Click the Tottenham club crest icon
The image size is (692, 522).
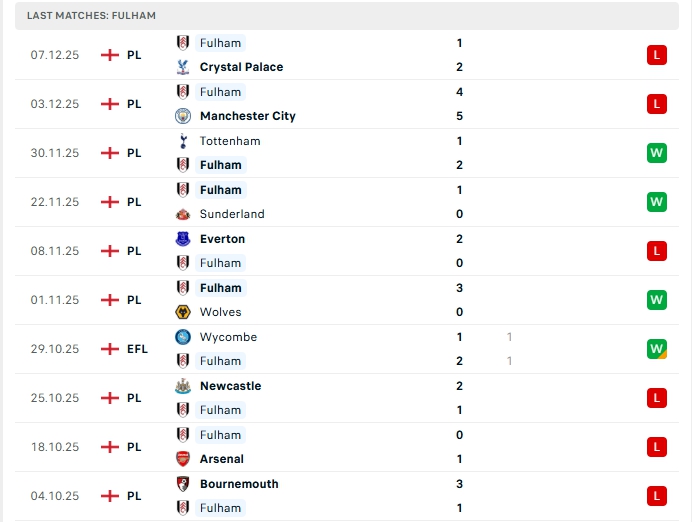183,141
